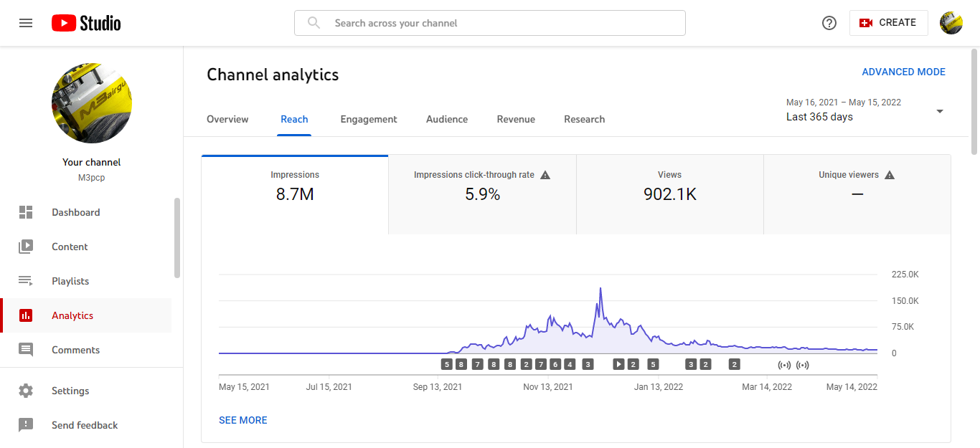Image resolution: width=980 pixels, height=448 pixels.
Task: Go to Content in the sidebar
Action: (70, 247)
